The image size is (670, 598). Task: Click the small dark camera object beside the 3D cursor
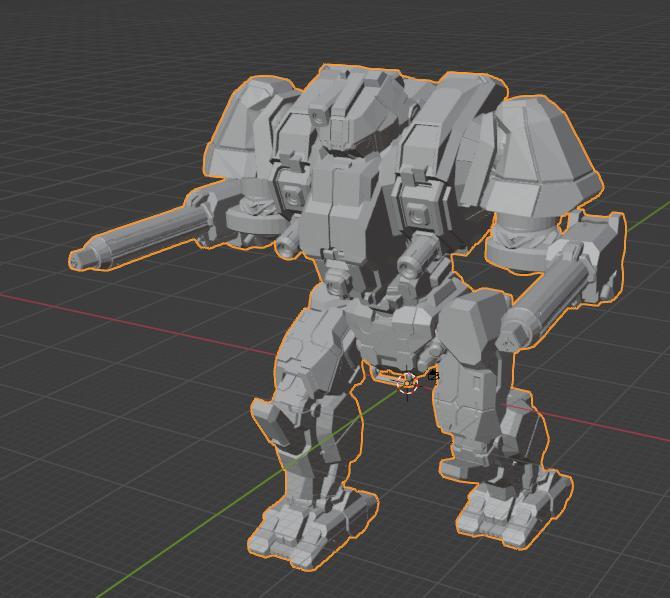coord(433,376)
